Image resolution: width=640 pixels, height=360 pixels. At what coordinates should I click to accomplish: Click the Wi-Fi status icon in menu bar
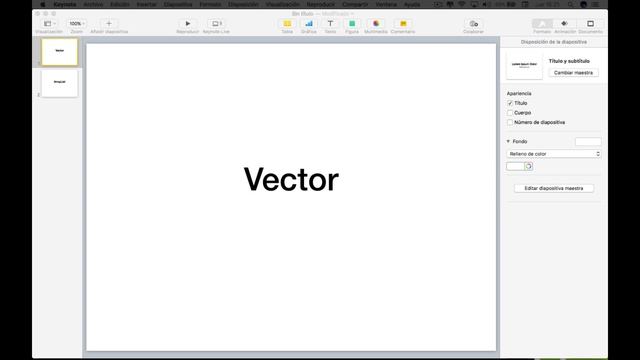(x=462, y=4)
